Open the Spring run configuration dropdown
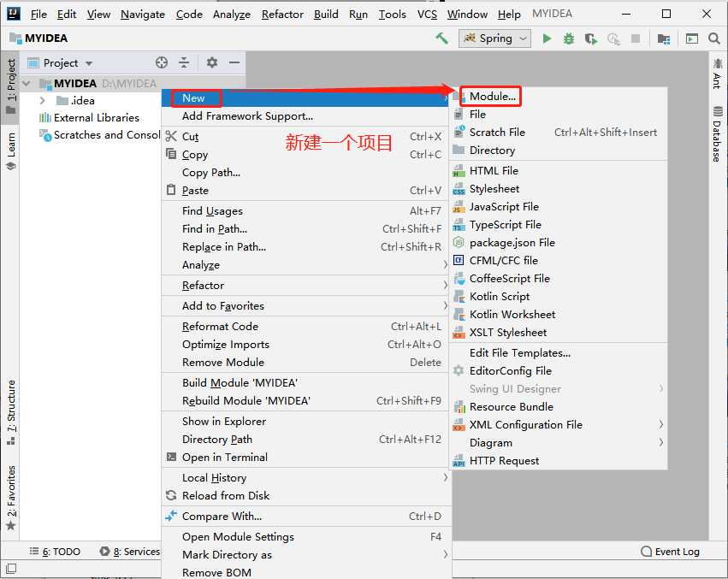Screen dimensions: 728x579 point(494,38)
